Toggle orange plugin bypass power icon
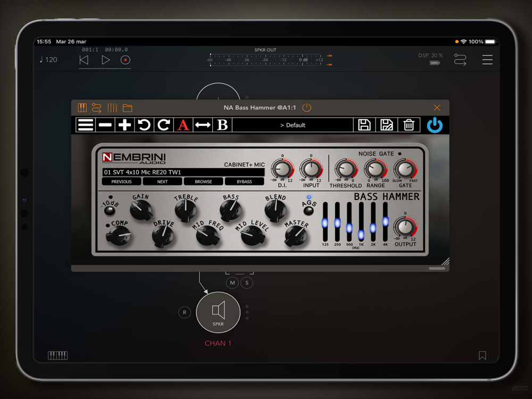Viewport: 532px width, 399px height. tap(307, 107)
